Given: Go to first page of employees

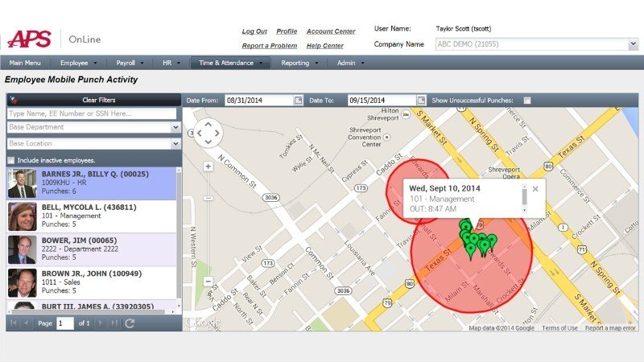Looking at the screenshot, I should point(14,323).
